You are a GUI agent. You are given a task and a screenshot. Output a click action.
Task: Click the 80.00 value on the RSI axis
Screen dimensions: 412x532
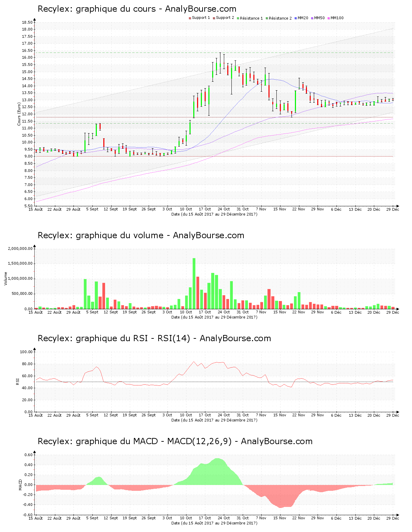coord(27,364)
